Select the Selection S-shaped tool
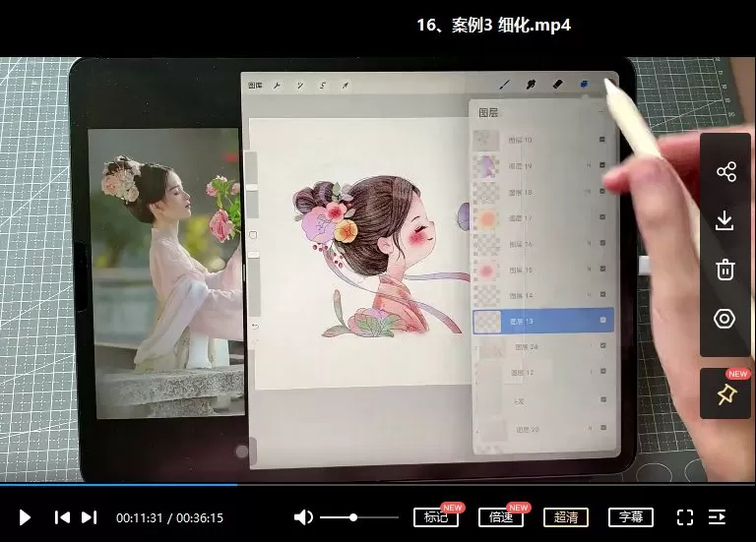Screen dimensions: 756x542 [x=323, y=86]
